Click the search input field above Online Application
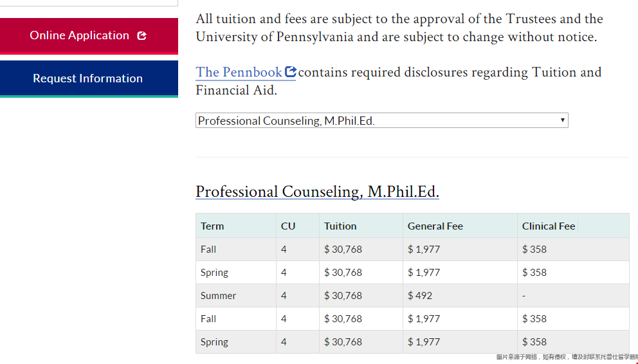638x364 pixels. 88,3
